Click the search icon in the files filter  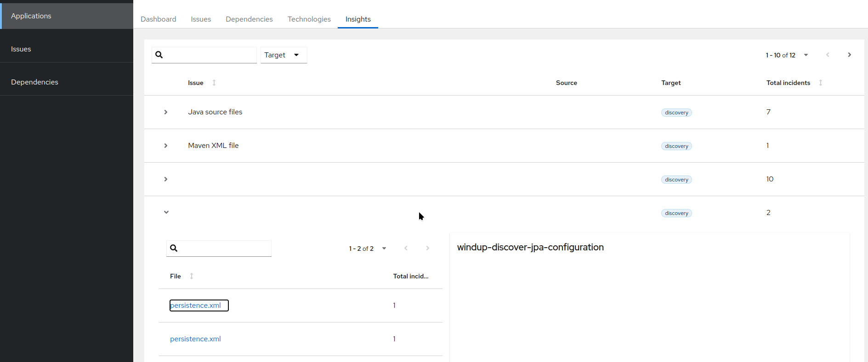coord(174,249)
